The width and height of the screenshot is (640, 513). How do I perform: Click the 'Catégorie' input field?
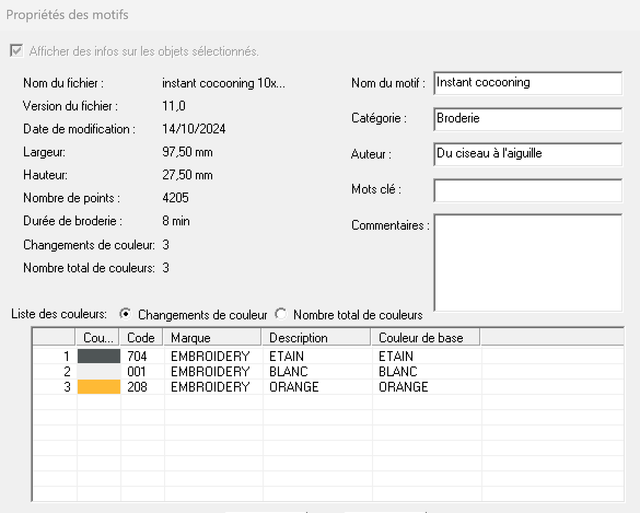(x=527, y=119)
